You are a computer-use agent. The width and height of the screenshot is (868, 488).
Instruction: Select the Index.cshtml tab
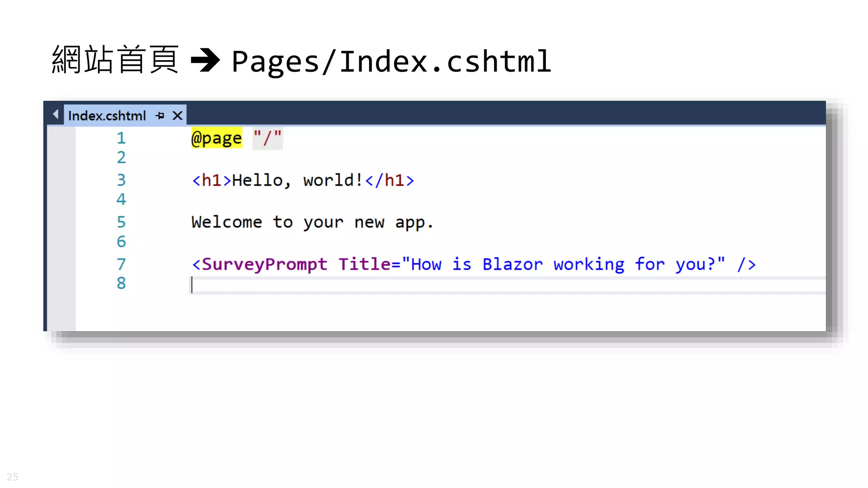(x=107, y=116)
